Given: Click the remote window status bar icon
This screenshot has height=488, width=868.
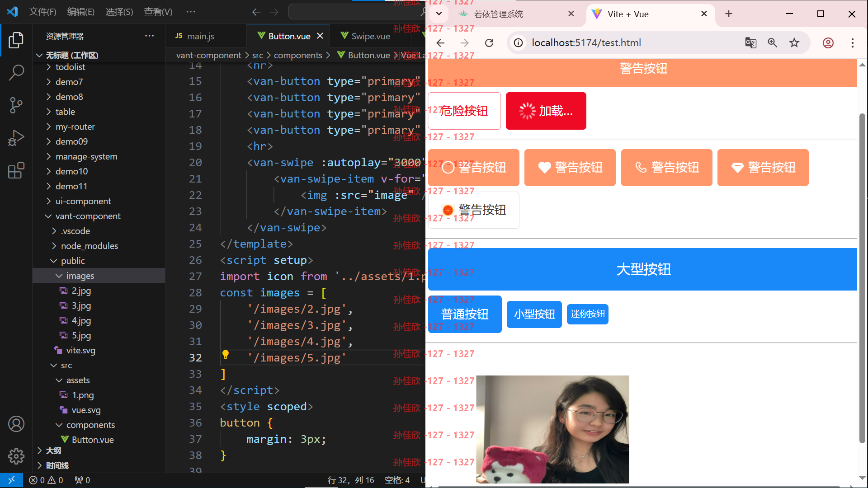Looking at the screenshot, I should click(x=12, y=480).
